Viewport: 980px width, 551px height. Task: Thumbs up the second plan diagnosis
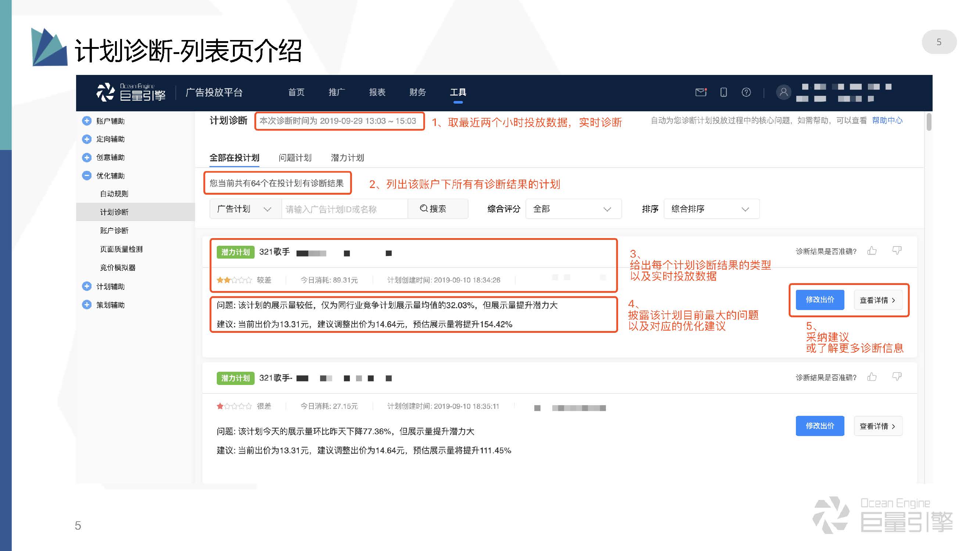pyautogui.click(x=872, y=377)
